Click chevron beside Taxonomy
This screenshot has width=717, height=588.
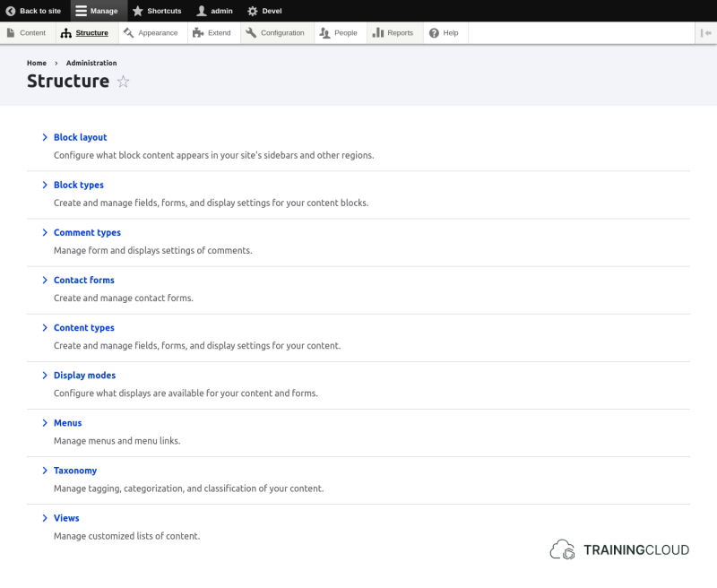pyautogui.click(x=45, y=470)
